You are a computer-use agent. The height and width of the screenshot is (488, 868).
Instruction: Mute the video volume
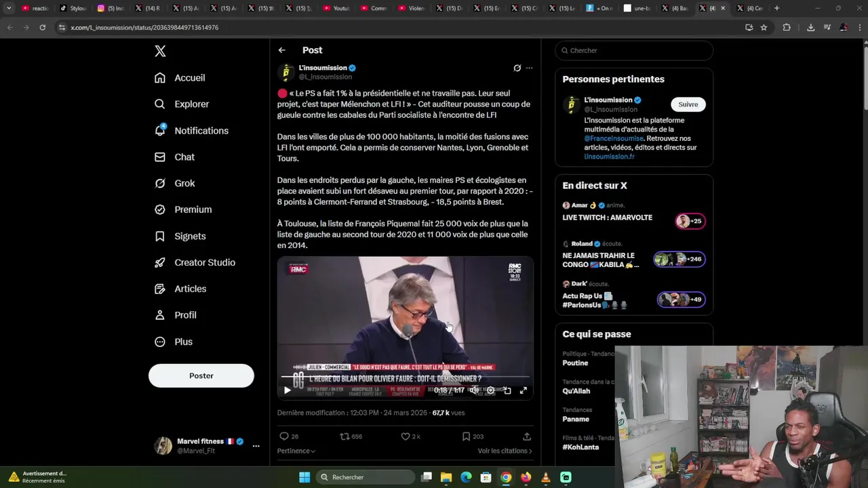coord(475,390)
